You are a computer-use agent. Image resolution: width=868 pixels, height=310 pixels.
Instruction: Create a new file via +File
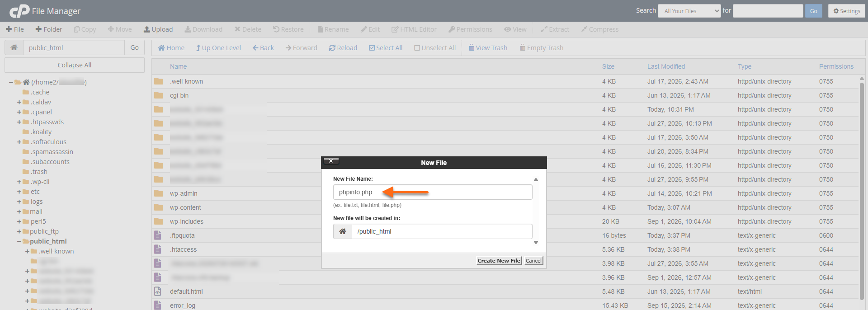pyautogui.click(x=15, y=29)
